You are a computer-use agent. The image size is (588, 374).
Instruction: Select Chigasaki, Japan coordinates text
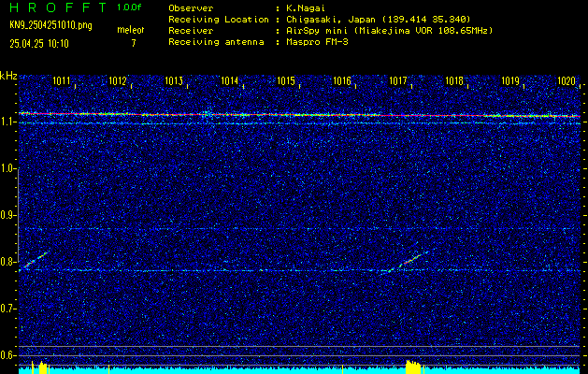(x=379, y=20)
